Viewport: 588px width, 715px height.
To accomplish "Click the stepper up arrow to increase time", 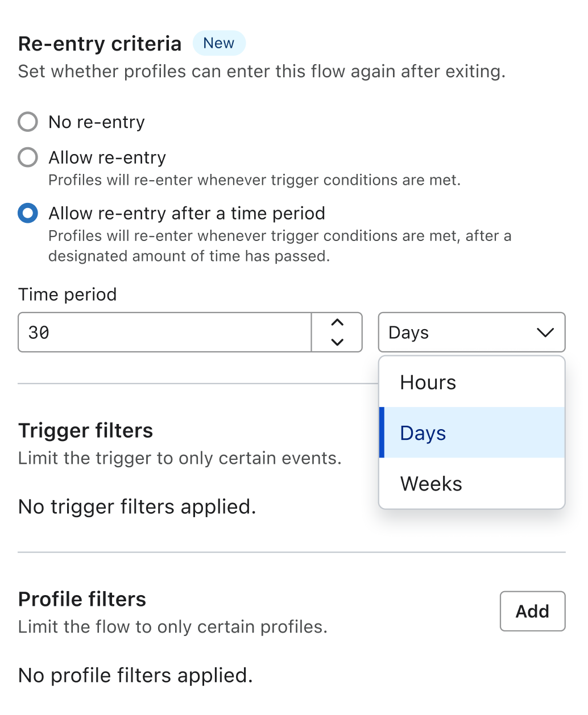I will [337, 323].
